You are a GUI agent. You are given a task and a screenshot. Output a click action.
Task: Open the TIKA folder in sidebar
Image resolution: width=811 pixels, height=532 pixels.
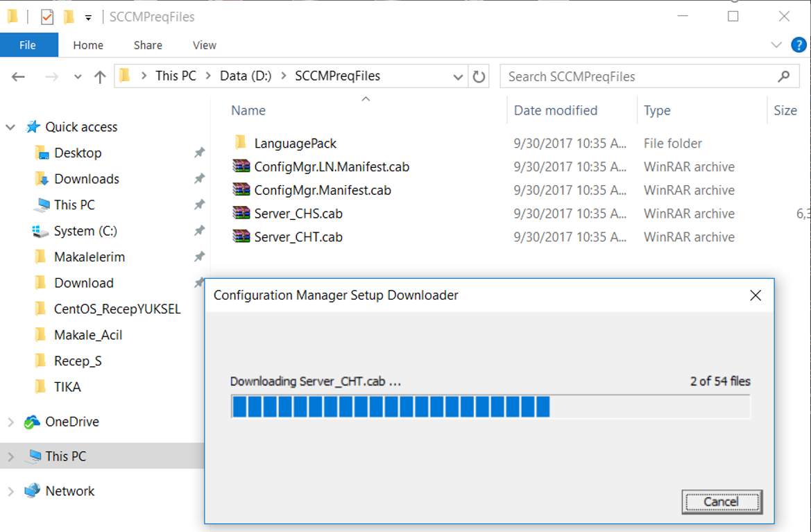point(67,387)
